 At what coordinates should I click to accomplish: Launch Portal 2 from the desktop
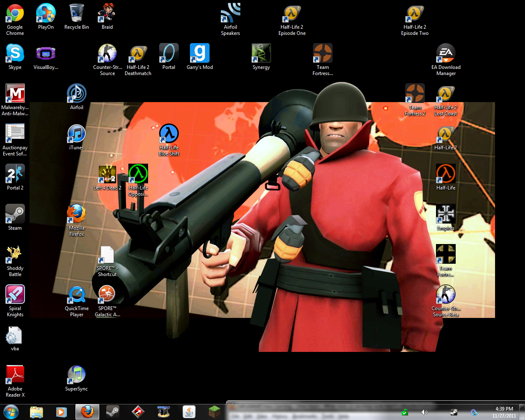[15, 174]
